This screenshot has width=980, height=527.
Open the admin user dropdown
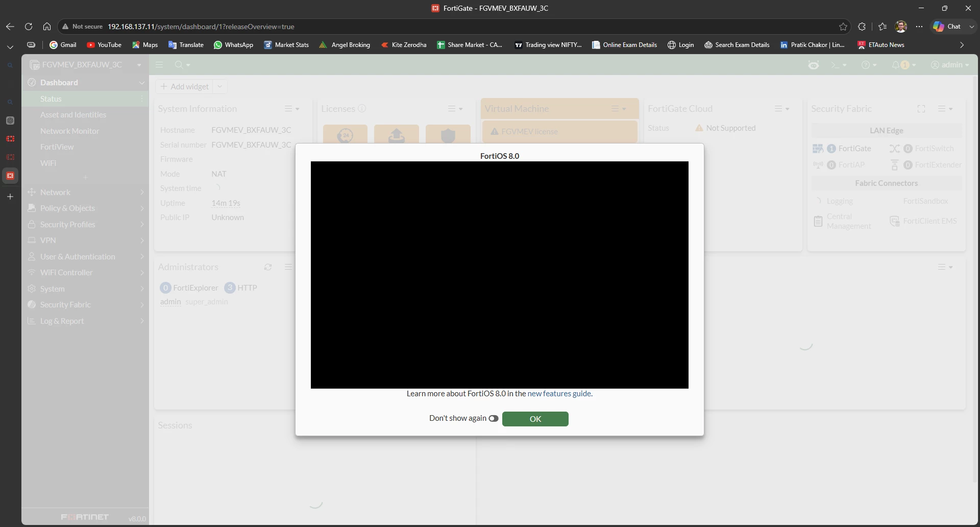950,65
